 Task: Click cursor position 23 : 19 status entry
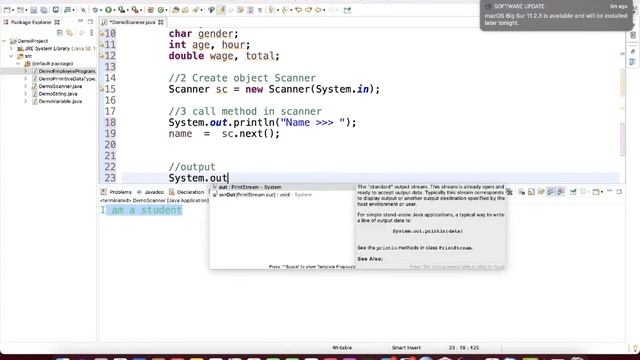pos(464,348)
